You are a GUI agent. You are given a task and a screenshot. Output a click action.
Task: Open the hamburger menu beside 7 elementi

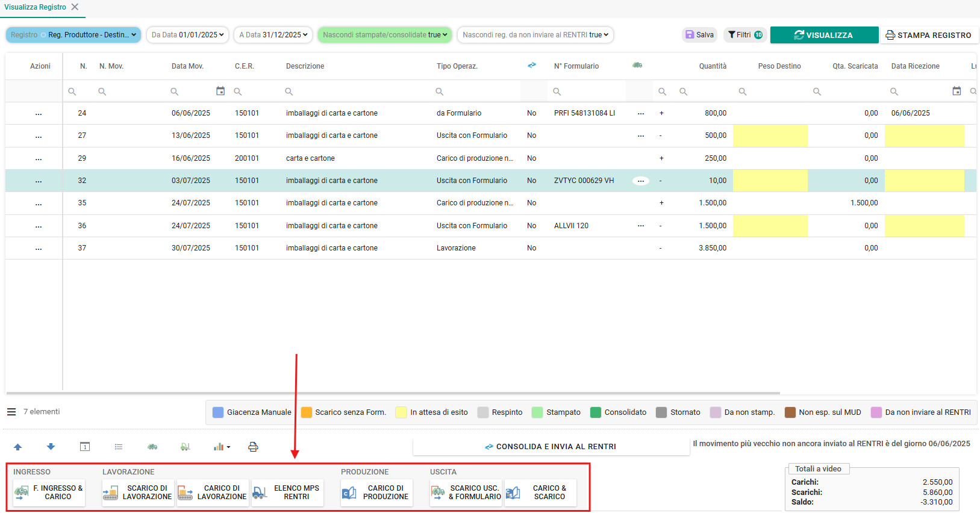pyautogui.click(x=11, y=412)
